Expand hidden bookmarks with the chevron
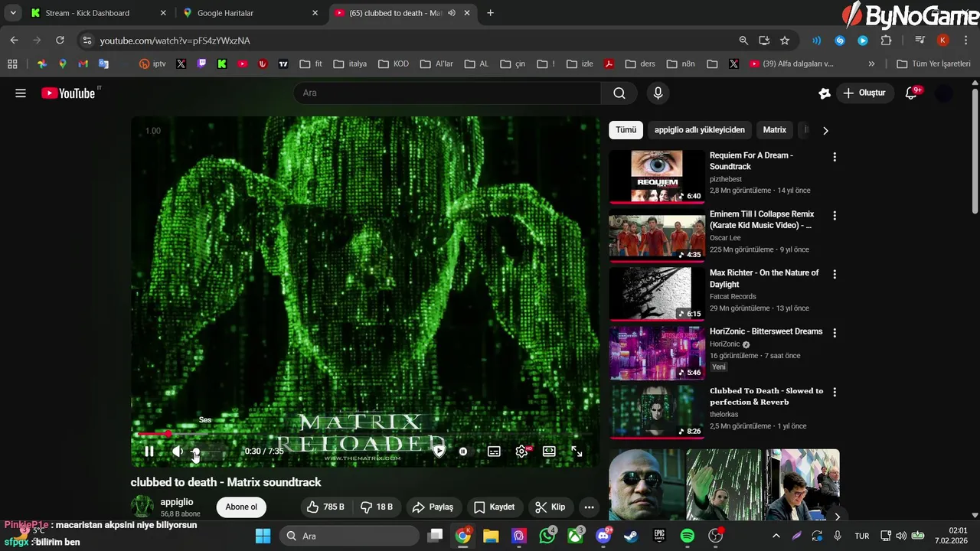This screenshot has height=551, width=980. click(x=871, y=64)
